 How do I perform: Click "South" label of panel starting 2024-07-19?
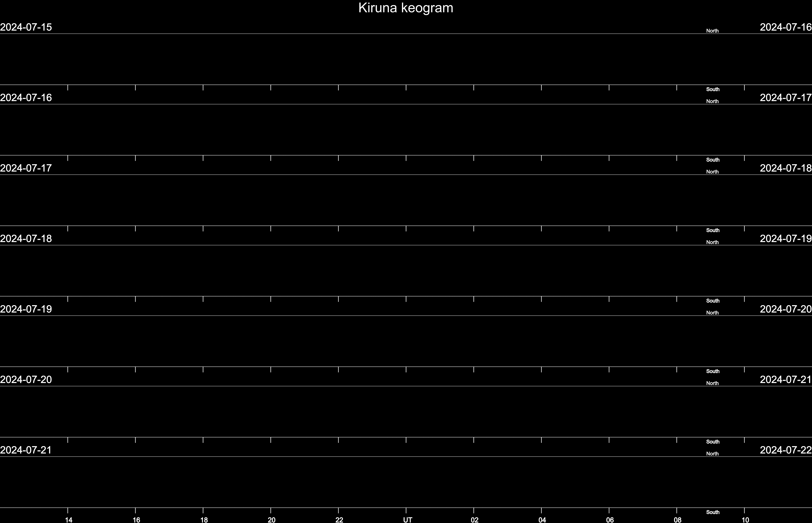(713, 371)
